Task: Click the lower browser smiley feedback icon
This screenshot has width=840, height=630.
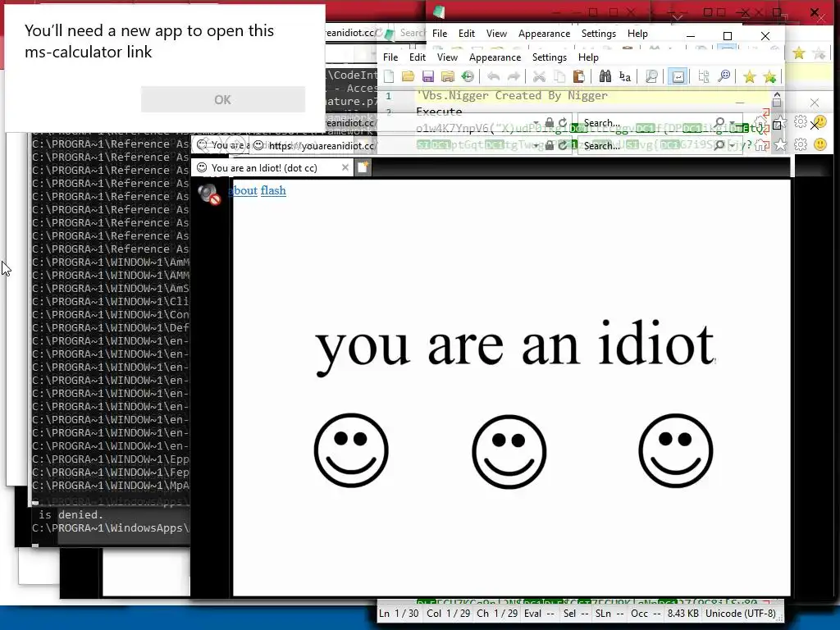Action: [820, 144]
